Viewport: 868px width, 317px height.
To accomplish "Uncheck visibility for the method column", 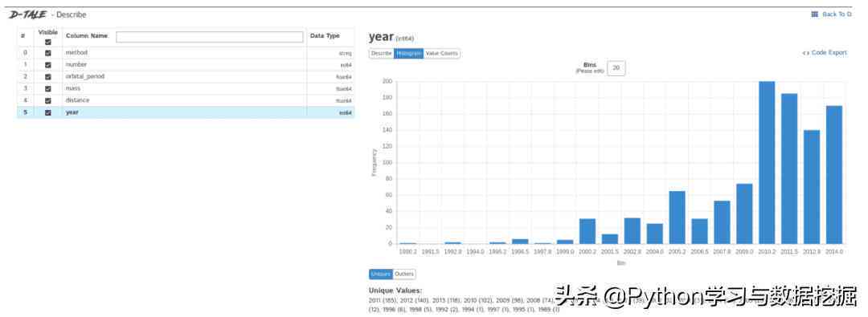I will pos(48,53).
